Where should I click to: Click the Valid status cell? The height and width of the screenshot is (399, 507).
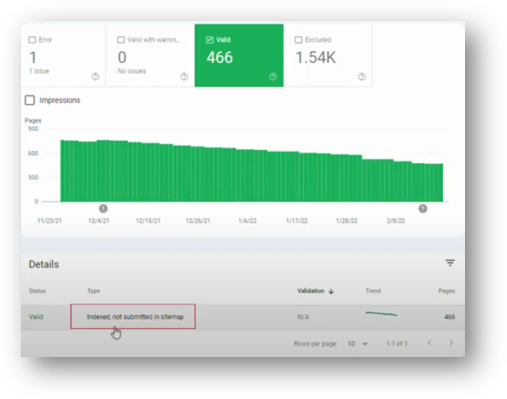click(x=36, y=317)
